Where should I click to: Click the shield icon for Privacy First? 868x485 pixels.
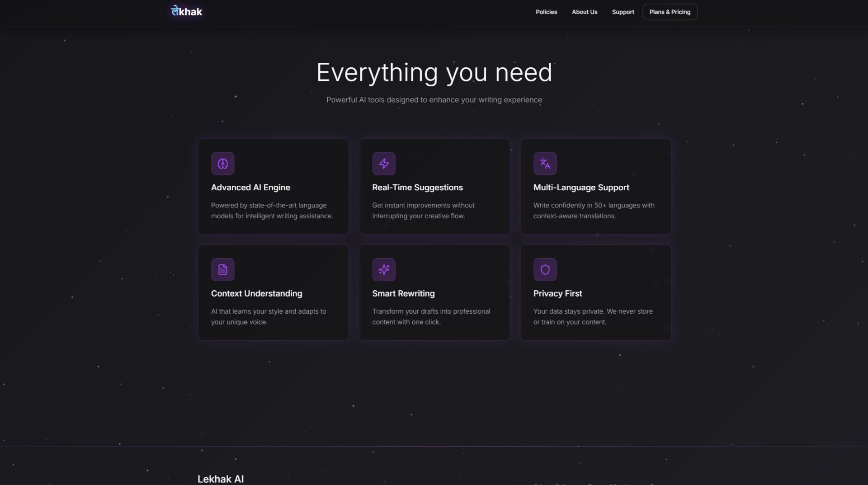(x=545, y=270)
